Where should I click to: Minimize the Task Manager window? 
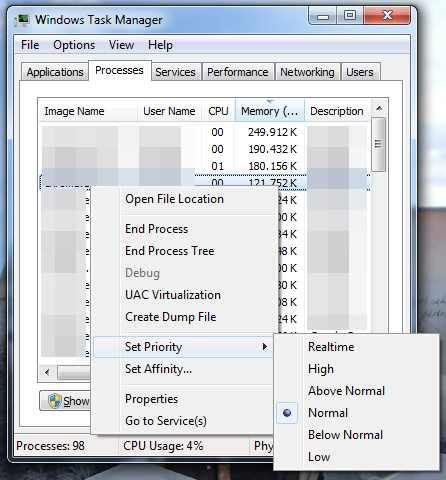[x=323, y=16]
